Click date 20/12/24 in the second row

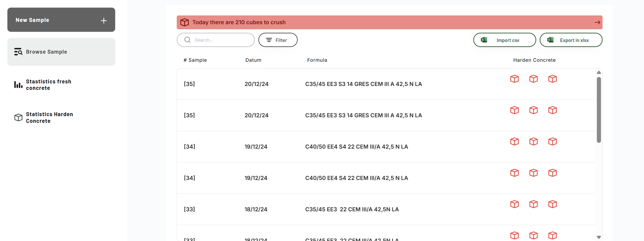pos(256,115)
